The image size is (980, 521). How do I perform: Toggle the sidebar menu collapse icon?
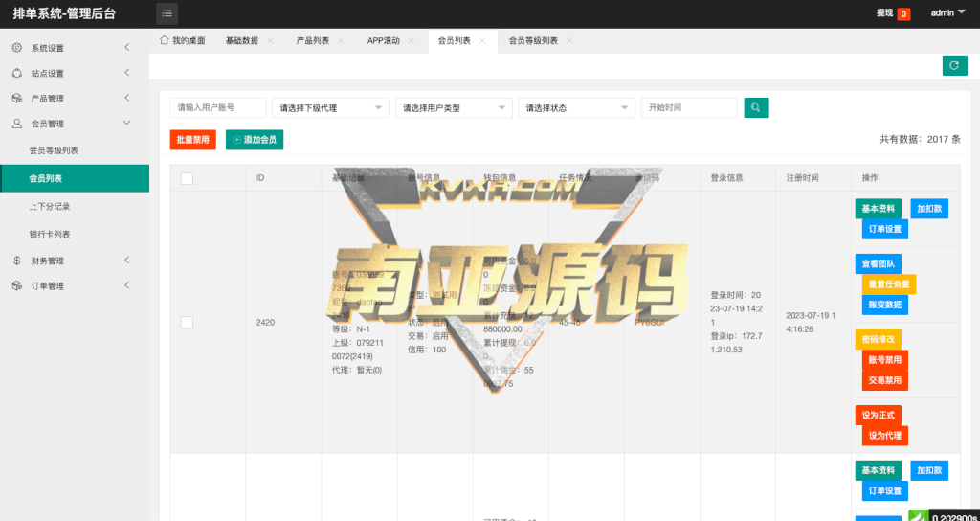[x=167, y=13]
